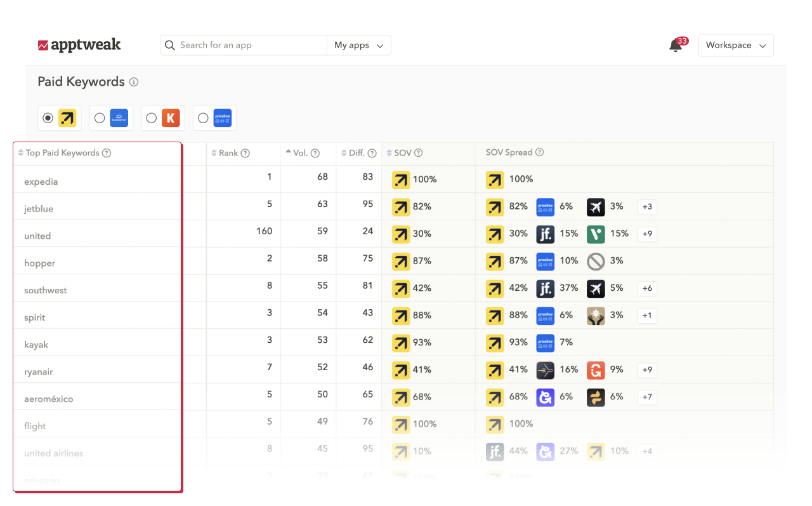Click the Priceline icon in the kayak row

point(546,343)
